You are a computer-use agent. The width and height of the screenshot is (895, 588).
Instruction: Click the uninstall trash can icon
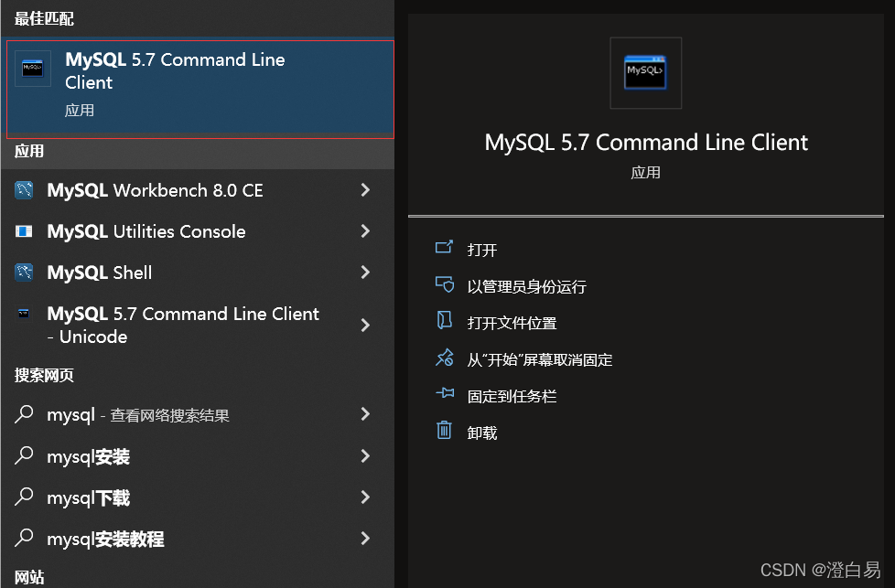[445, 431]
